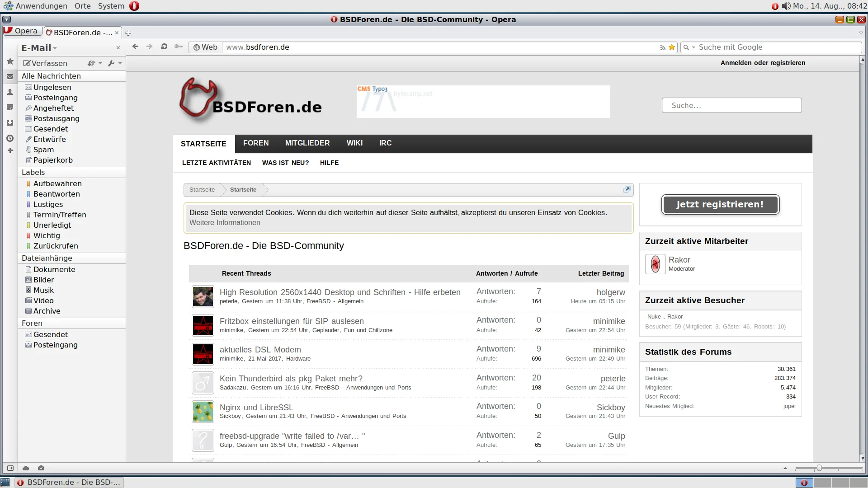The image size is (868, 488).
Task: Open the Opera menu button
Action: tap(22, 31)
